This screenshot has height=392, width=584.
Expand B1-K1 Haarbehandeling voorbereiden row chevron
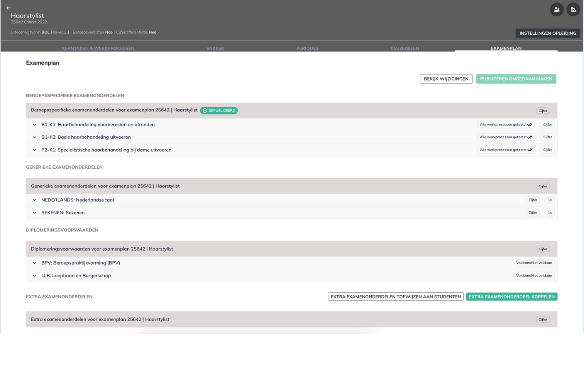click(x=34, y=125)
